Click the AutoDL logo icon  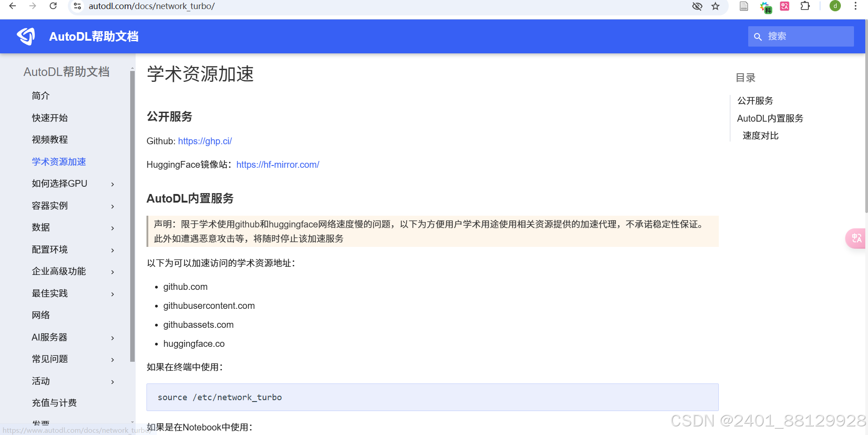(x=26, y=36)
